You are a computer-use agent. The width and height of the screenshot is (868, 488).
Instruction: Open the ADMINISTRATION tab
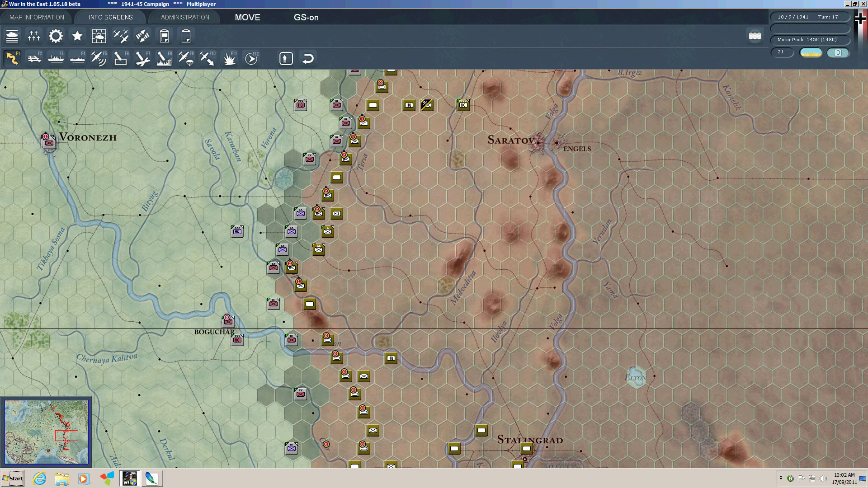pyautogui.click(x=185, y=17)
